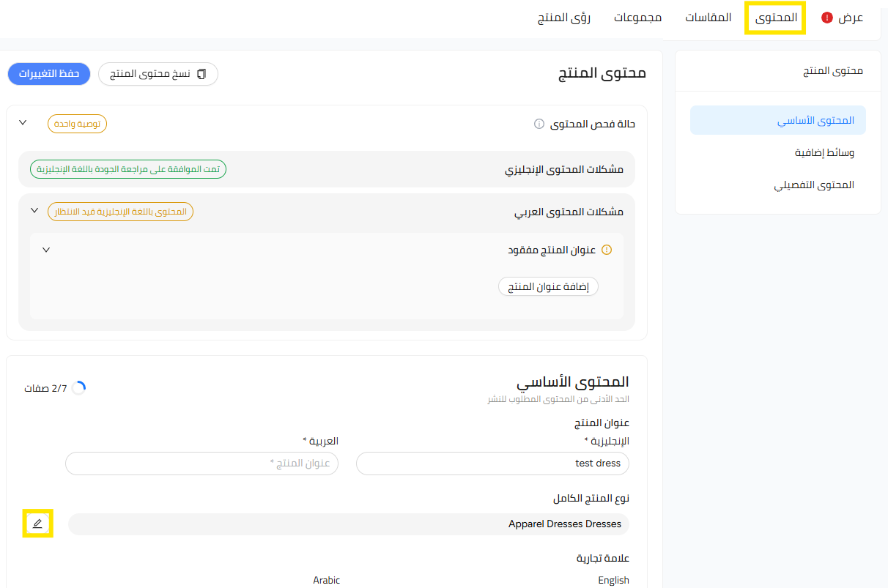Click the English title field containing test dress
This screenshot has width=888, height=588.
point(492,463)
